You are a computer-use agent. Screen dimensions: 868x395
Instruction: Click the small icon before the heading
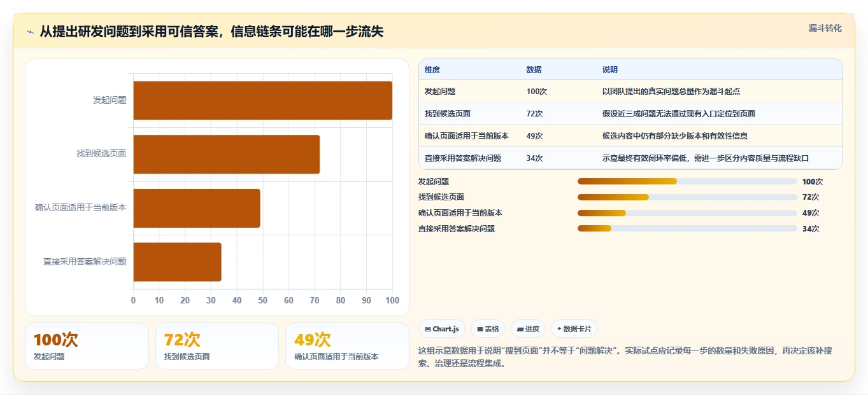coord(31,32)
